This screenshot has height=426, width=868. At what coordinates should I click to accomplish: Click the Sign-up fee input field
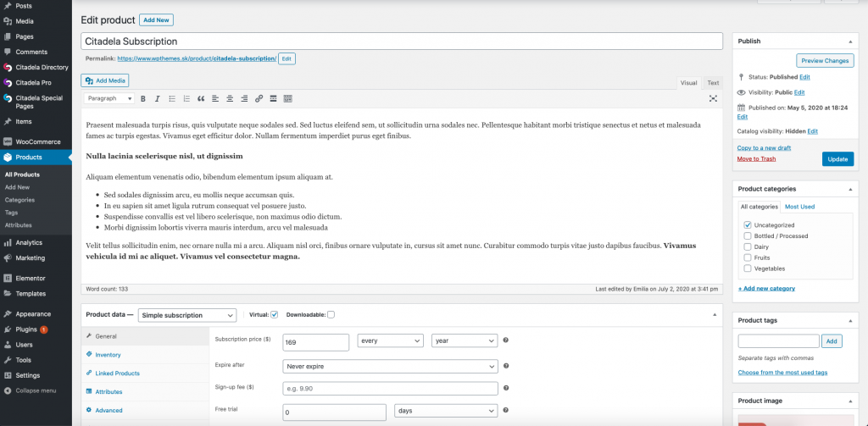click(390, 389)
